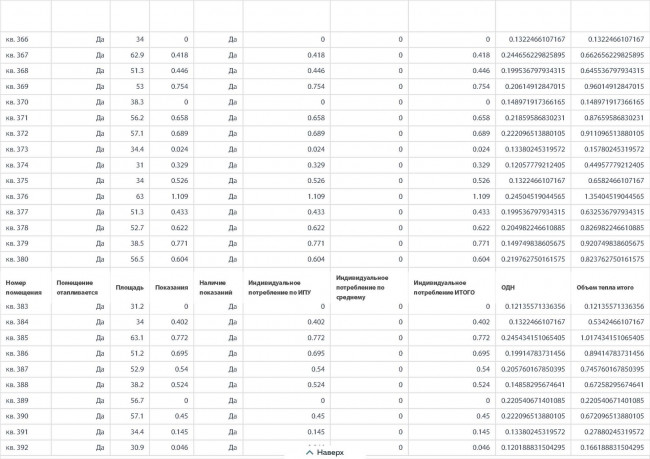Select row label 'кв. 385'
Viewport: 650px width, 459px height.
[x=17, y=338]
